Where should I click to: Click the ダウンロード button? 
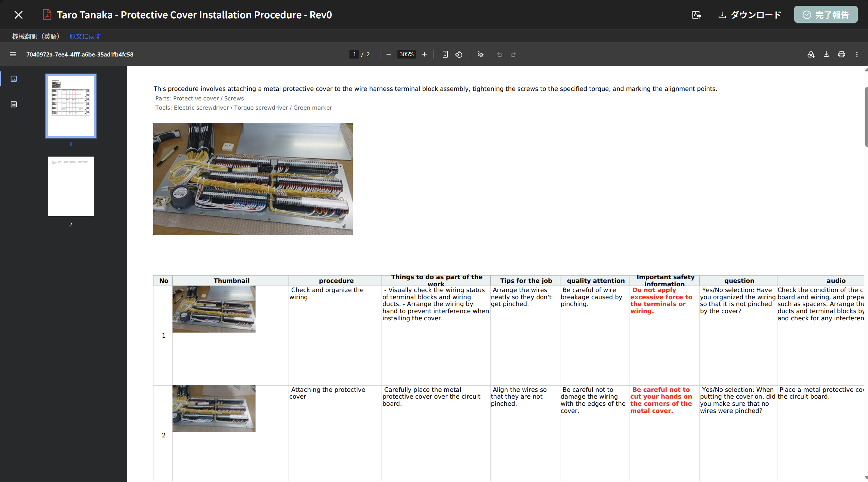click(x=750, y=15)
